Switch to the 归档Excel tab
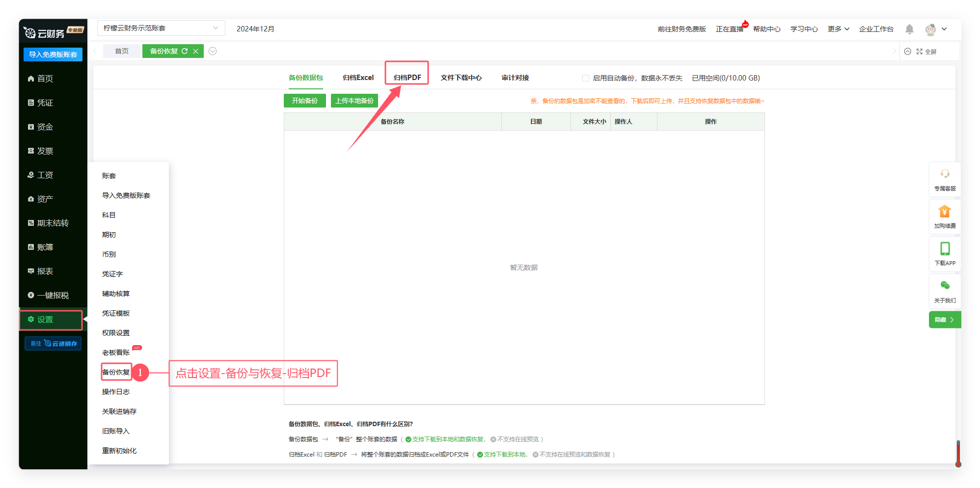This screenshot has height=488, width=980. [x=358, y=78]
